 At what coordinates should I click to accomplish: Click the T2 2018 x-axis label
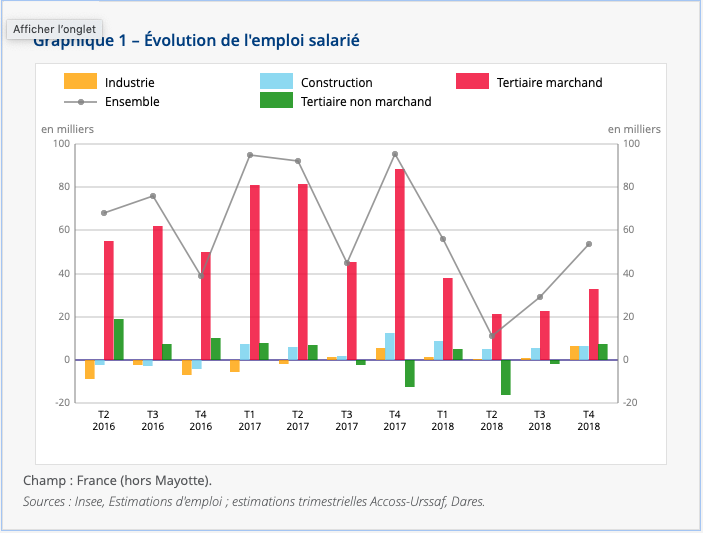491,420
